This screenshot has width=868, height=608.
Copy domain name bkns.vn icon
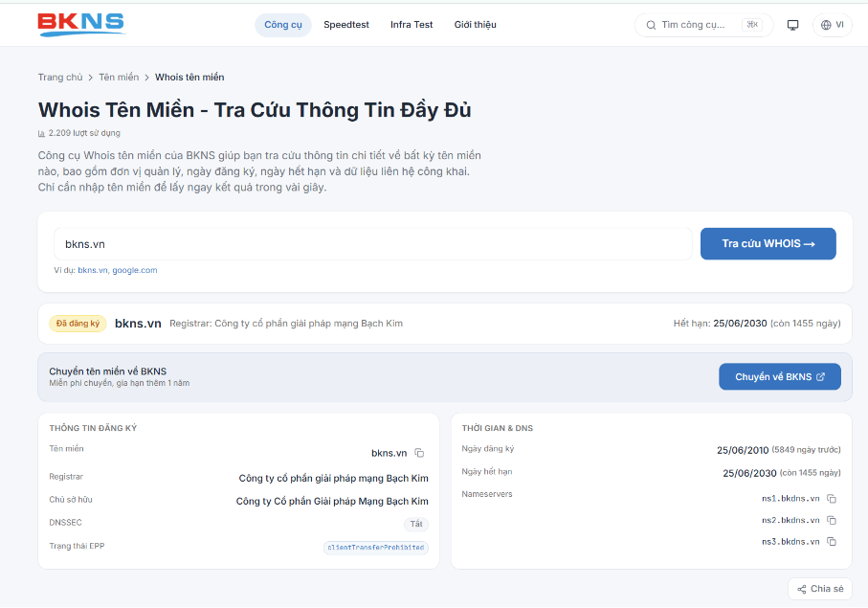click(419, 453)
